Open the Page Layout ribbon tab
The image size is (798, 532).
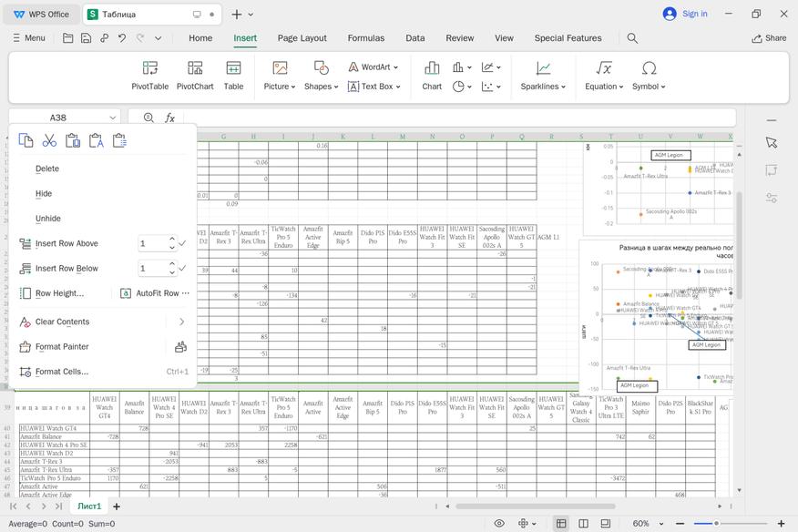tap(302, 38)
